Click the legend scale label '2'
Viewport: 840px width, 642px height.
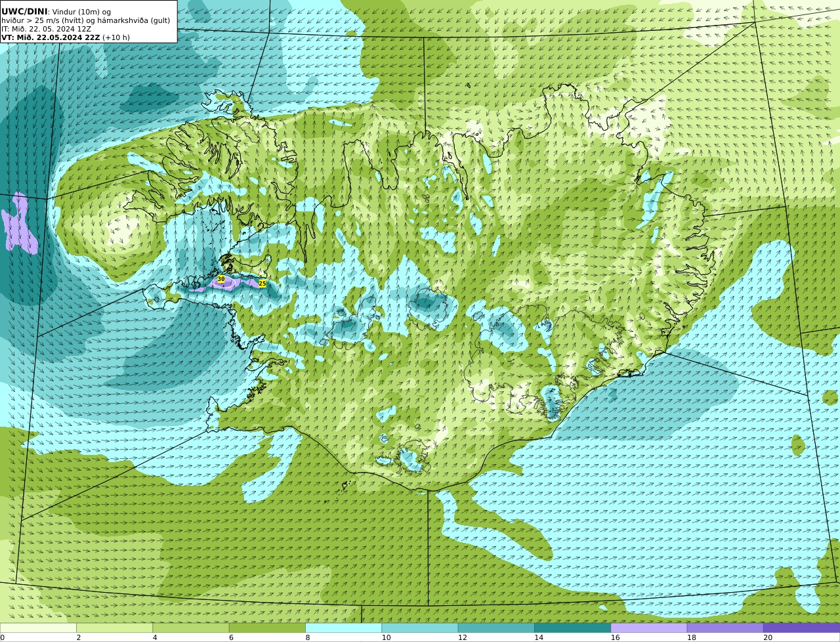[79, 637]
